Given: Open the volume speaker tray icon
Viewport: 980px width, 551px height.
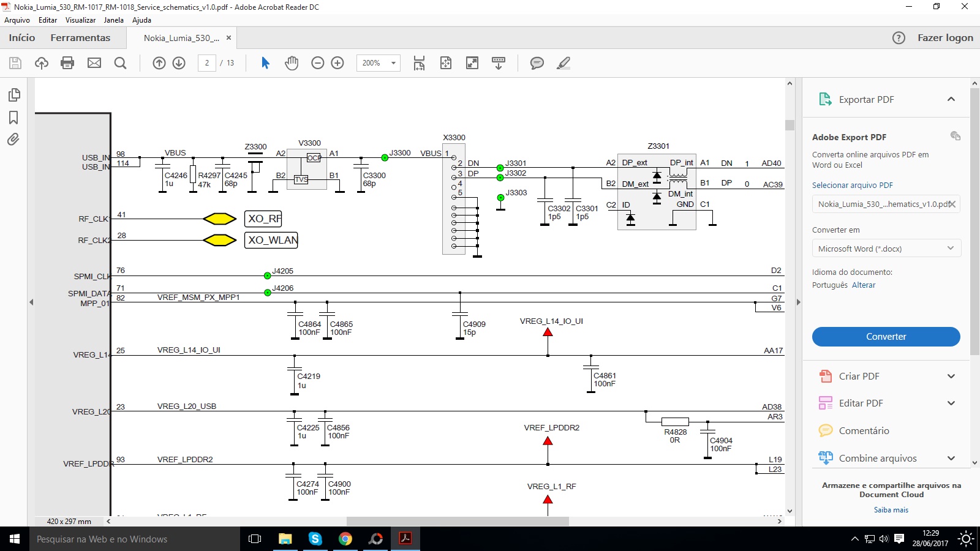Looking at the screenshot, I should (884, 539).
